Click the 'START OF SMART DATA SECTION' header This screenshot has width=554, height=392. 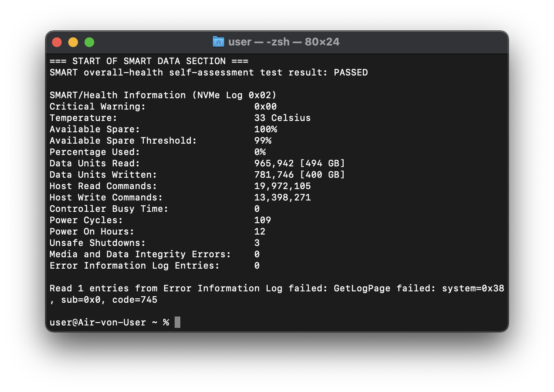149,61
